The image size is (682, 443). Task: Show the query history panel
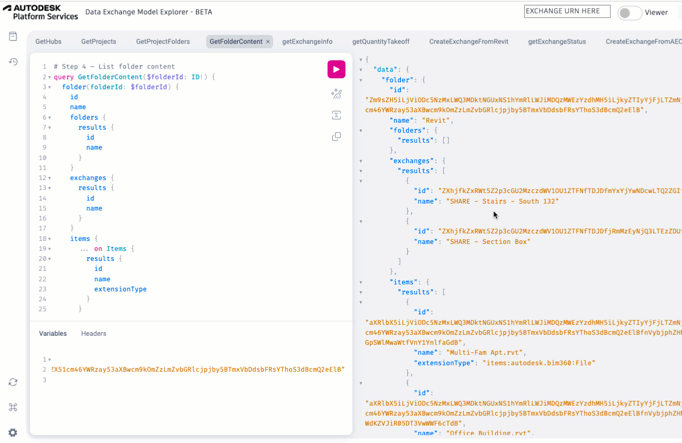click(x=13, y=62)
